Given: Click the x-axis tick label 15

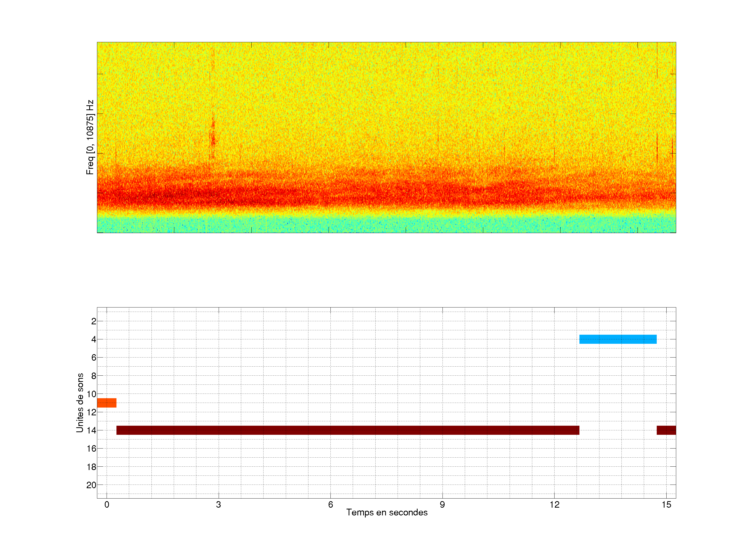Looking at the screenshot, I should (x=666, y=505).
